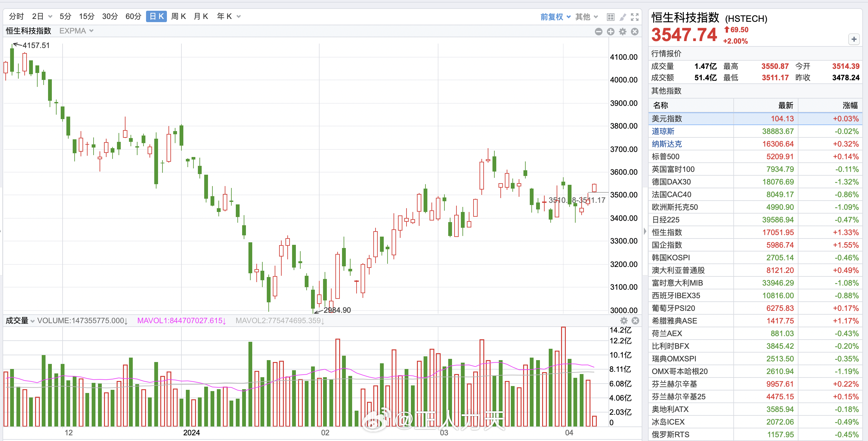Click the 最高 3550.87 value
Viewport: 868px width, 441px height.
point(775,66)
